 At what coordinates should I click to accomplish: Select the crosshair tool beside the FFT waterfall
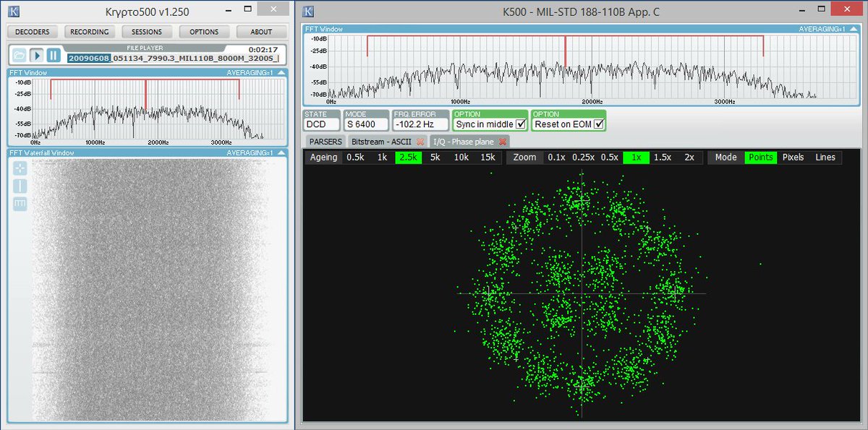(20, 168)
